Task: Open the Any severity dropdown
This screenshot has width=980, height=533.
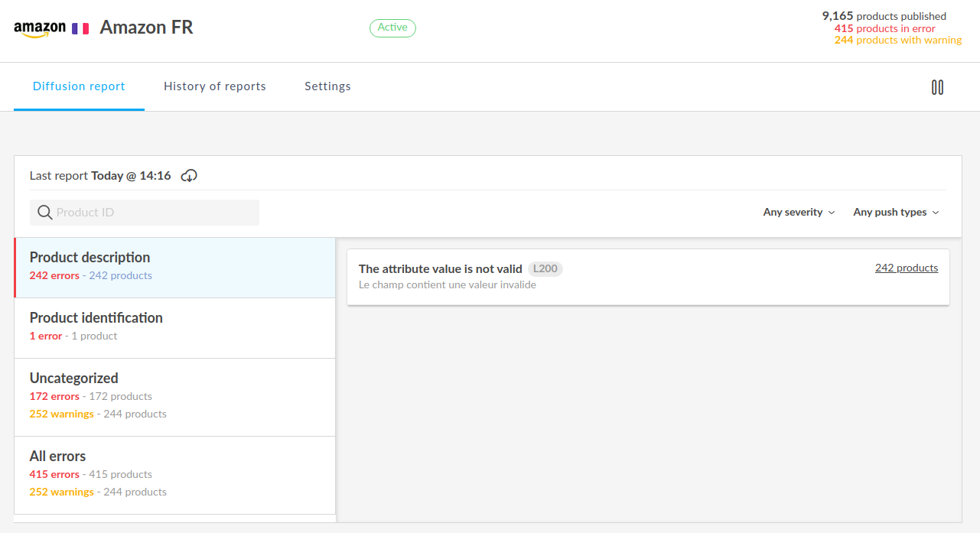Action: pyautogui.click(x=799, y=213)
